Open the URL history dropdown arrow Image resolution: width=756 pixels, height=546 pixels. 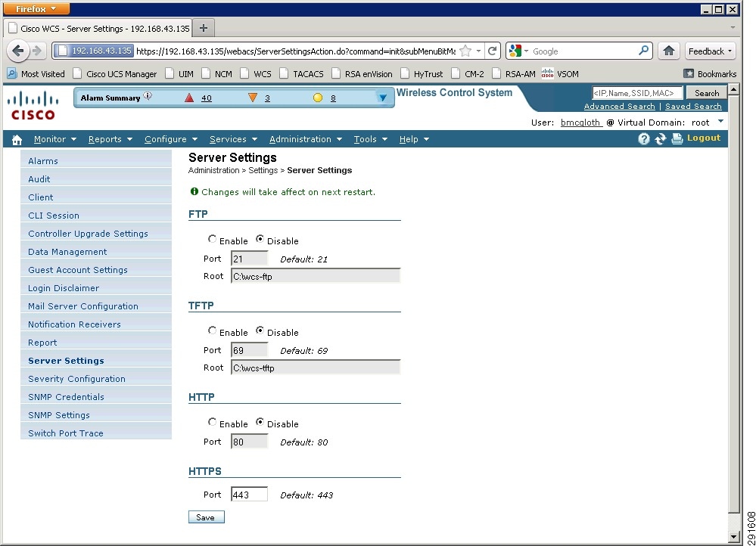point(478,51)
